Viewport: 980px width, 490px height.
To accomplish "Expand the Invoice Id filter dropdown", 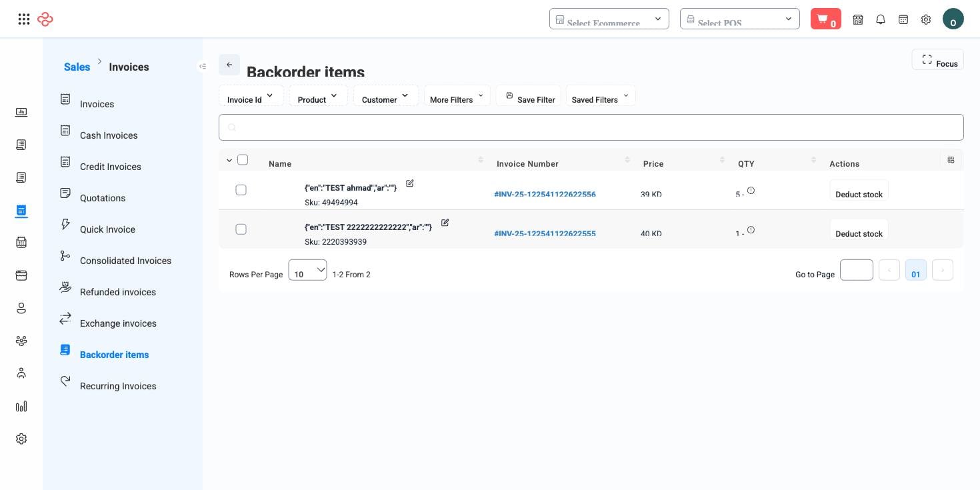I will click(x=251, y=95).
